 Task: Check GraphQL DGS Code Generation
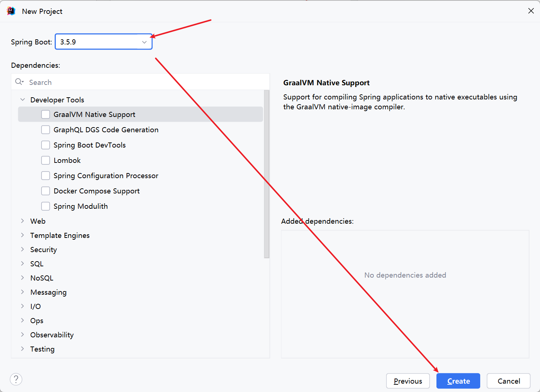tap(46, 130)
